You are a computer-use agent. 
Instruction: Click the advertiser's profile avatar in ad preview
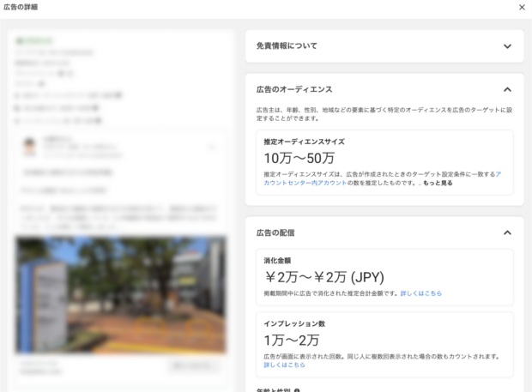point(31,147)
